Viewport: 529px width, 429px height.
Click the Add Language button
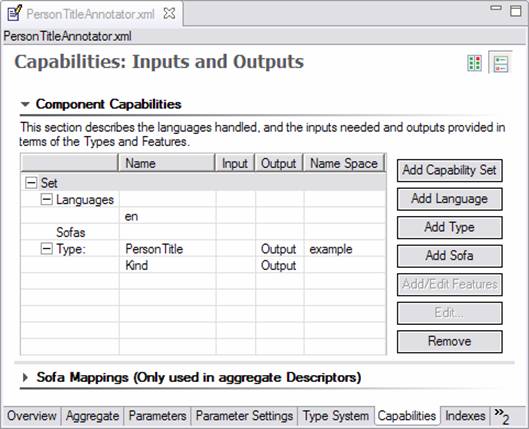450,199
